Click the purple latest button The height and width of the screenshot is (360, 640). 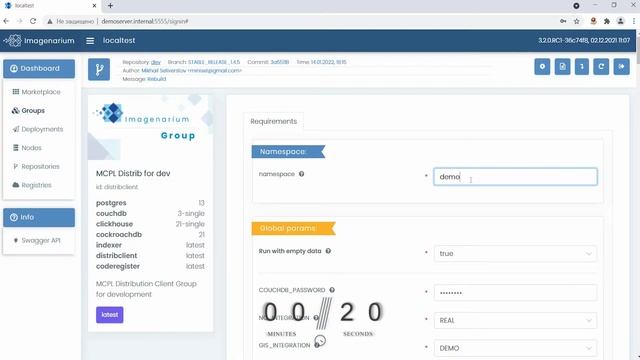(109, 315)
